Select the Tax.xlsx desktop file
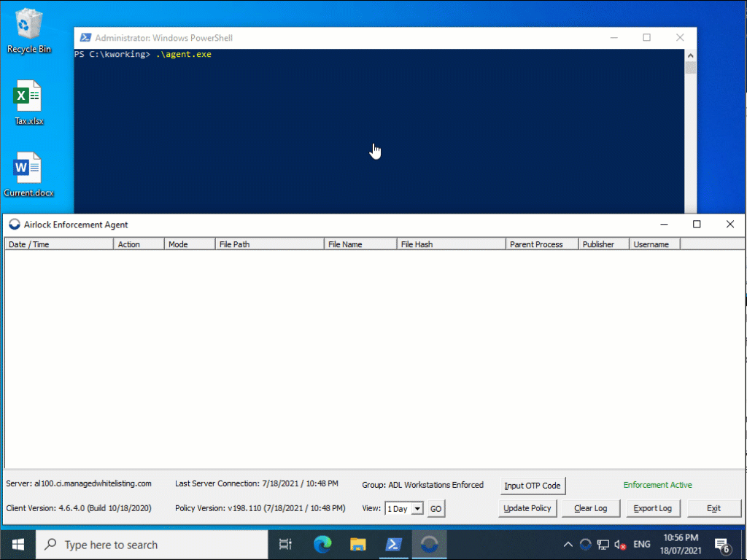Viewport: 747px width, 560px height. pos(28,102)
